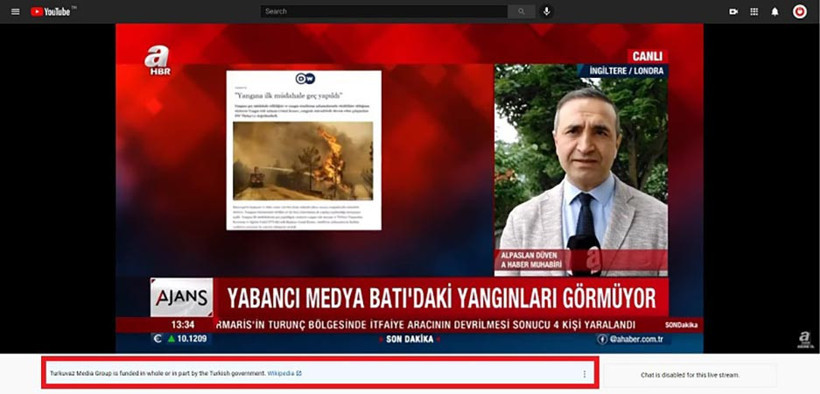The width and height of the screenshot is (820, 394).
Task: Click the SON DAKIKA label at bottom
Action: point(409,339)
